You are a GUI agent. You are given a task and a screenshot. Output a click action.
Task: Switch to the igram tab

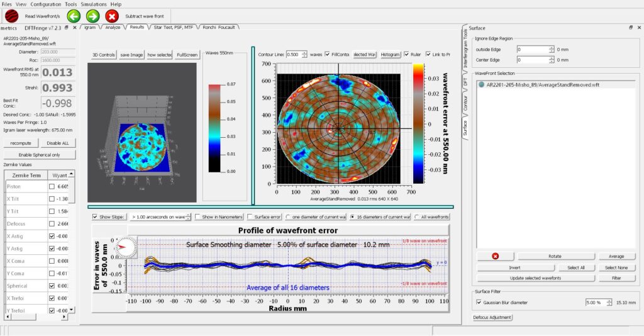tap(91, 28)
